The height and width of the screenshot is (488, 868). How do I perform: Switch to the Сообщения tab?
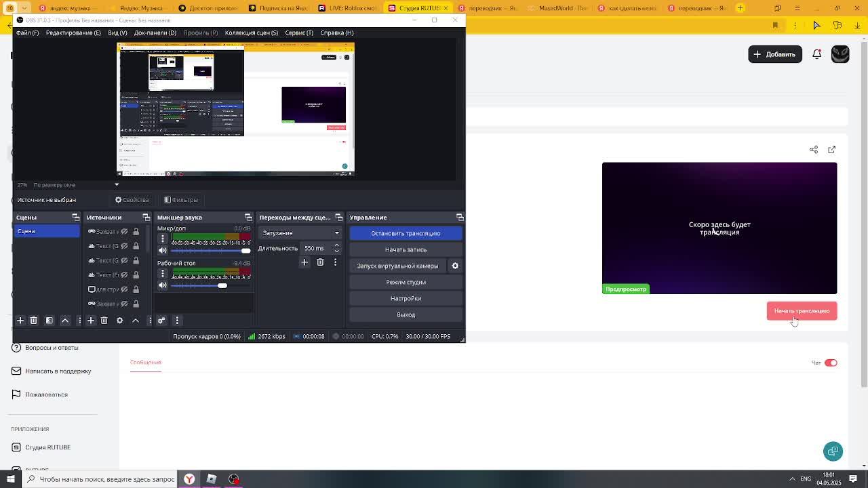[146, 362]
